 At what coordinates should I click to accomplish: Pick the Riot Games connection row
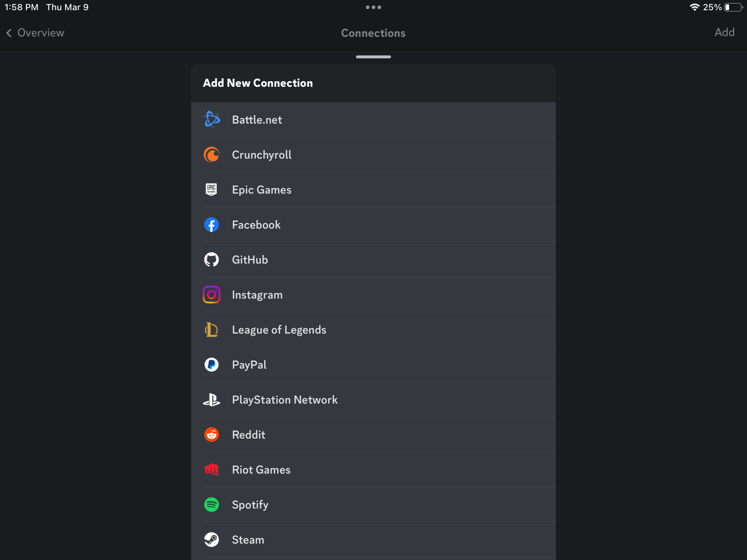tap(373, 470)
